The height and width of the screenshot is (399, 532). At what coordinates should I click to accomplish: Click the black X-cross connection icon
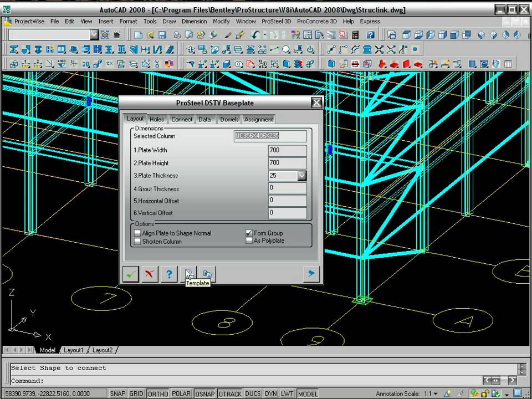(379, 49)
